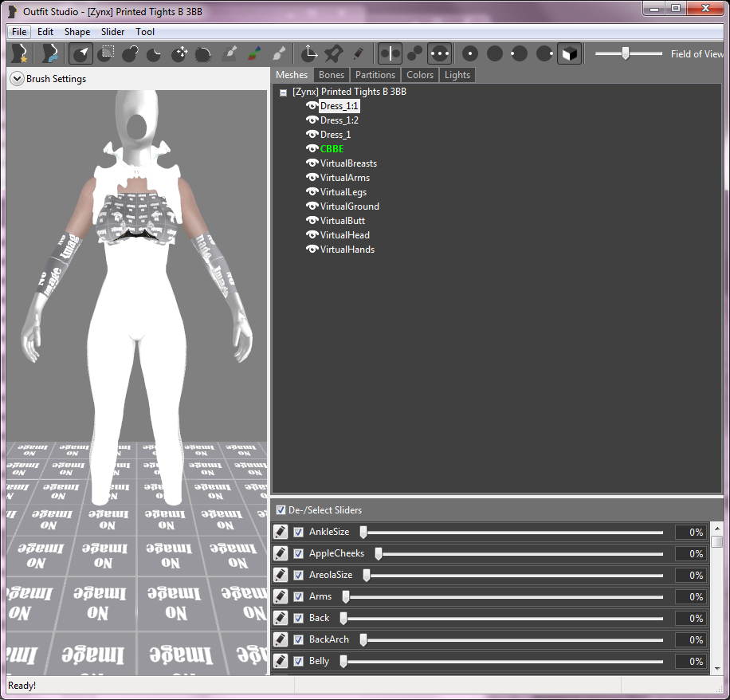This screenshot has height=700, width=730.
Task: Expand the Brush Settings panel
Action: [17, 79]
